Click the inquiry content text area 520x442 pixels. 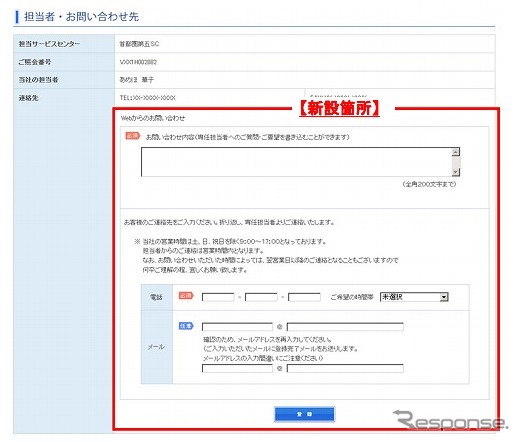tap(296, 162)
